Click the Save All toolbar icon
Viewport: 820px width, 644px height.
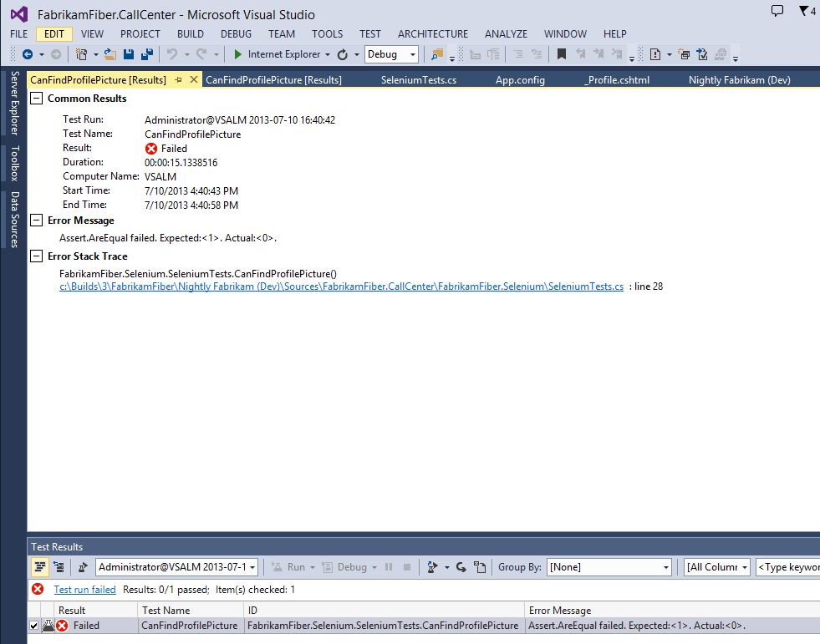pos(147,54)
